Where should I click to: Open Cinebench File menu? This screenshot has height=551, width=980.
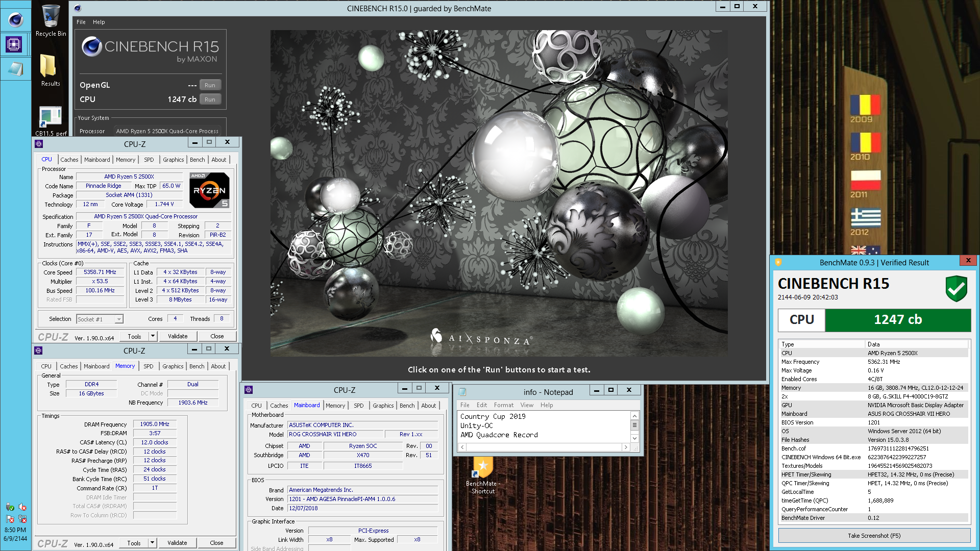point(81,22)
